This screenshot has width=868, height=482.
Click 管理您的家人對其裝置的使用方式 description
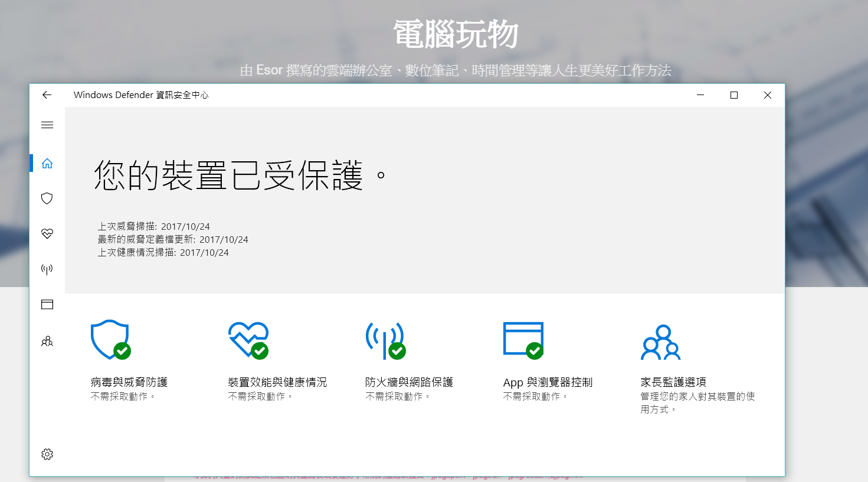click(x=697, y=403)
